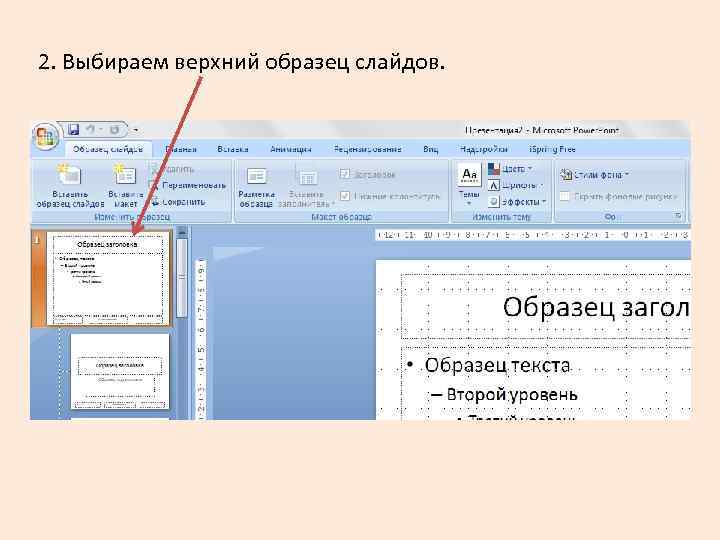Open the round Office button menu
This screenshot has height=540, width=720.
tap(45, 136)
